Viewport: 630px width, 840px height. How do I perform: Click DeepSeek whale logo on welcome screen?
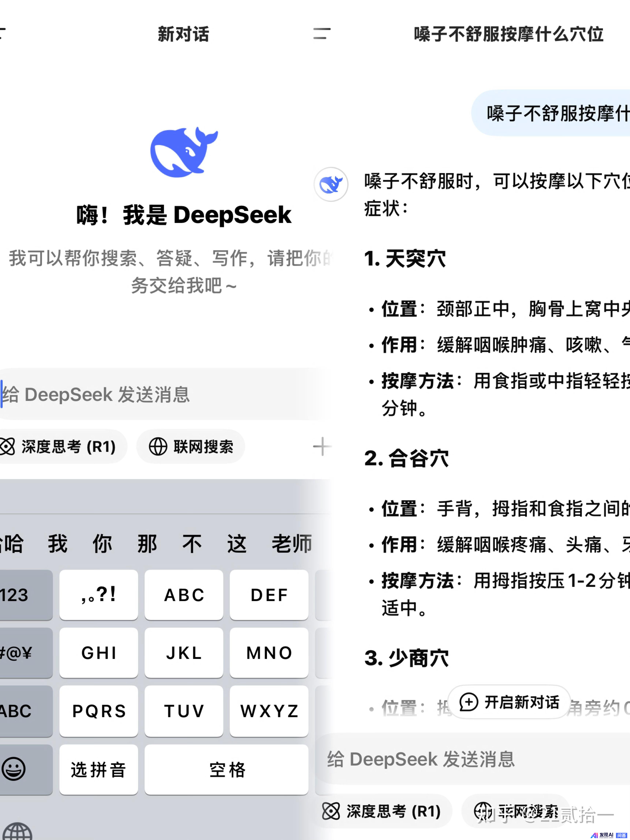tap(184, 152)
